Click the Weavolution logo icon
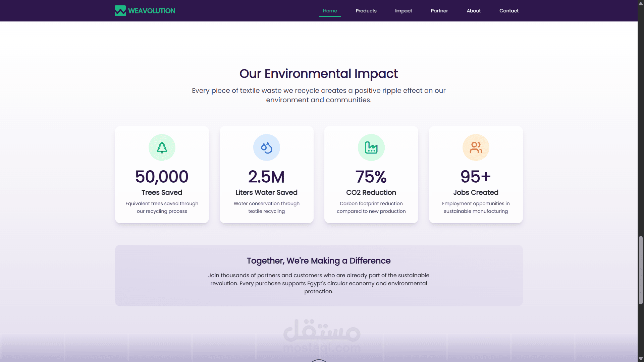 point(120,11)
